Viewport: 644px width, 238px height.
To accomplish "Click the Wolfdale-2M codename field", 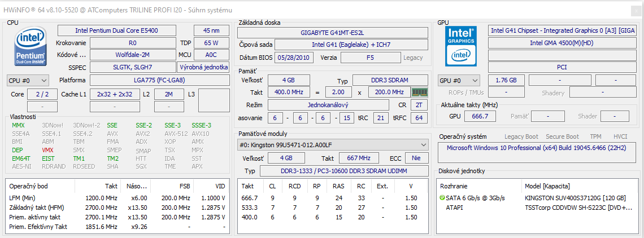I will [133, 55].
